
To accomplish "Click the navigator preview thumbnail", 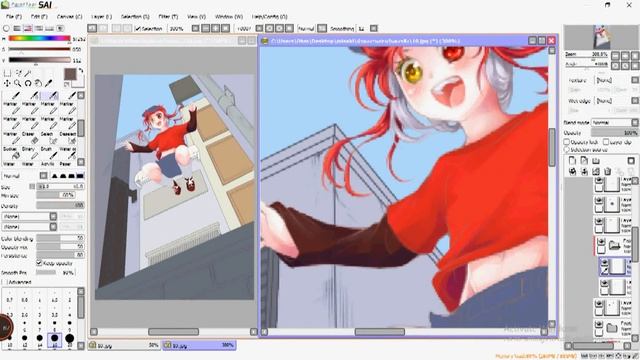I will pos(601,37).
